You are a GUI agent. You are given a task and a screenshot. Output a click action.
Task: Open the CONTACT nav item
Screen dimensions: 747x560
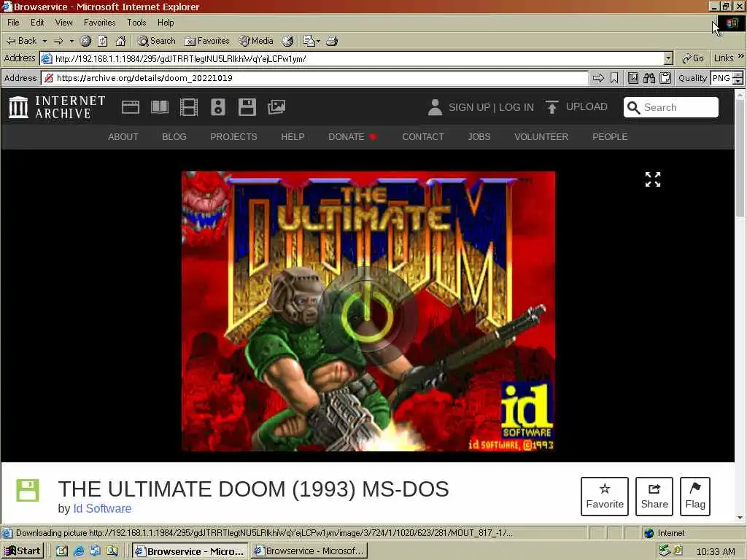pos(422,136)
